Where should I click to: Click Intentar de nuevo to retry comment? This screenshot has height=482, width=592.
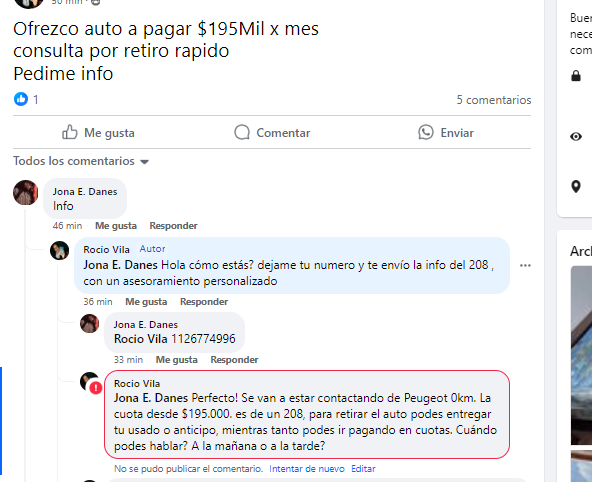(x=307, y=469)
